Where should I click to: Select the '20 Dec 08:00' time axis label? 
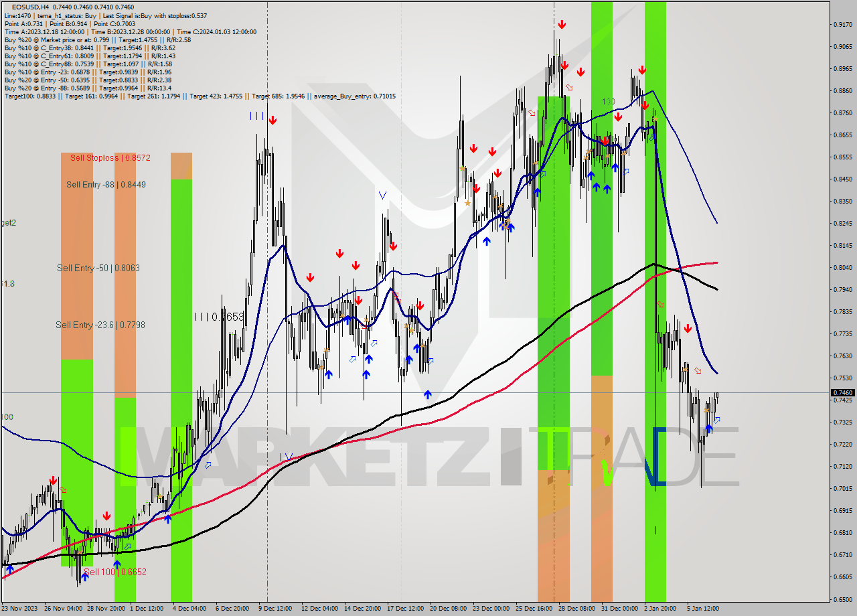[449, 609]
